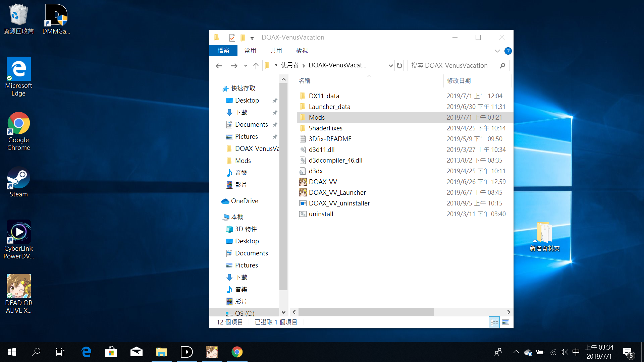Viewport: 644px width, 362px height.
Task: Switch to details view layout
Action: [494, 322]
